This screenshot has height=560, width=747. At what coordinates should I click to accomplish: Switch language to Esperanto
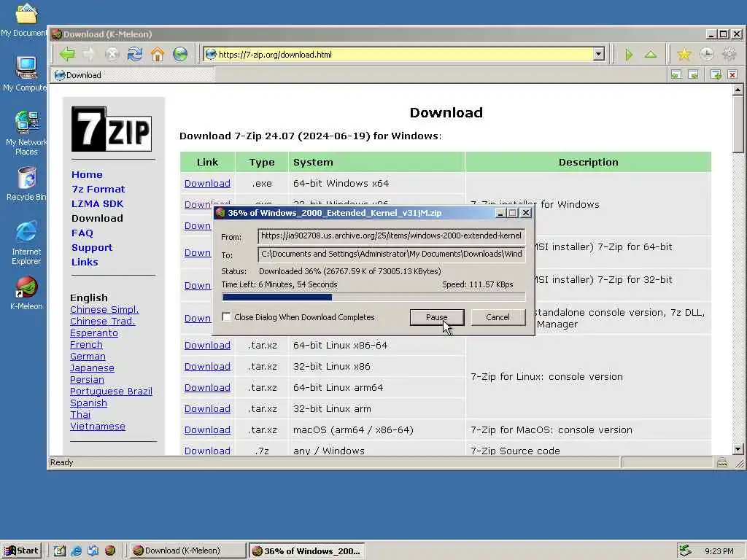(94, 332)
